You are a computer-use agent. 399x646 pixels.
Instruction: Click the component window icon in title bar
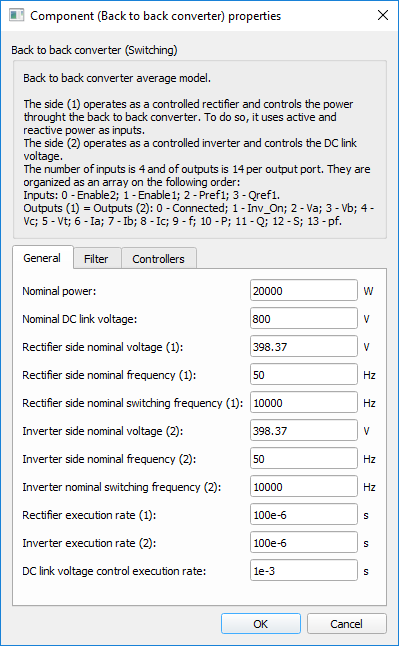click(16, 15)
